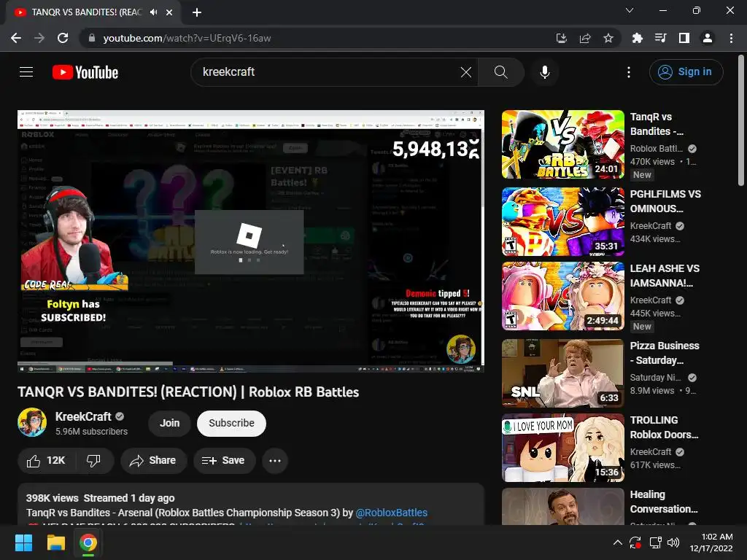The height and width of the screenshot is (560, 747).
Task: Click Chrome icon in taskbar
Action: coord(88,542)
